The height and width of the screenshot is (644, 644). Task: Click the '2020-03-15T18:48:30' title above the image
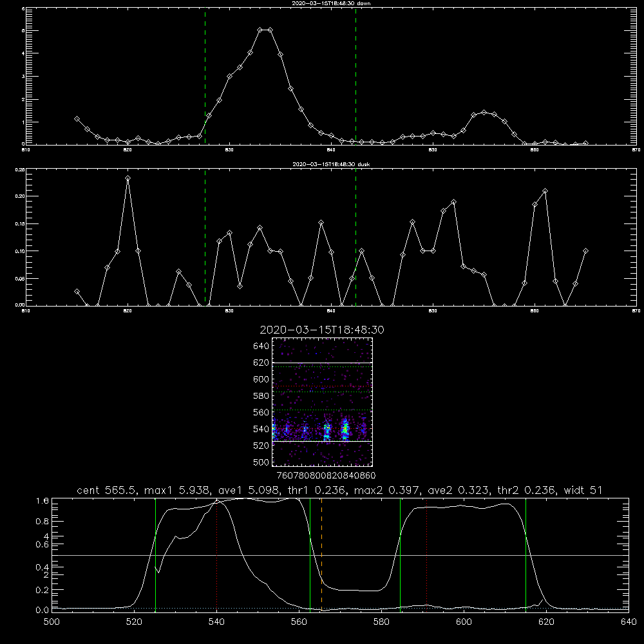coord(322,330)
